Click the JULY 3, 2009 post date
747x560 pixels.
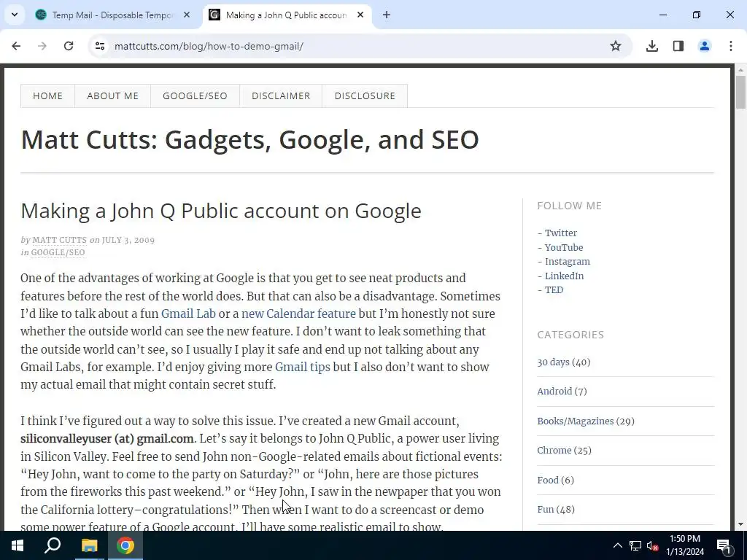(x=128, y=240)
